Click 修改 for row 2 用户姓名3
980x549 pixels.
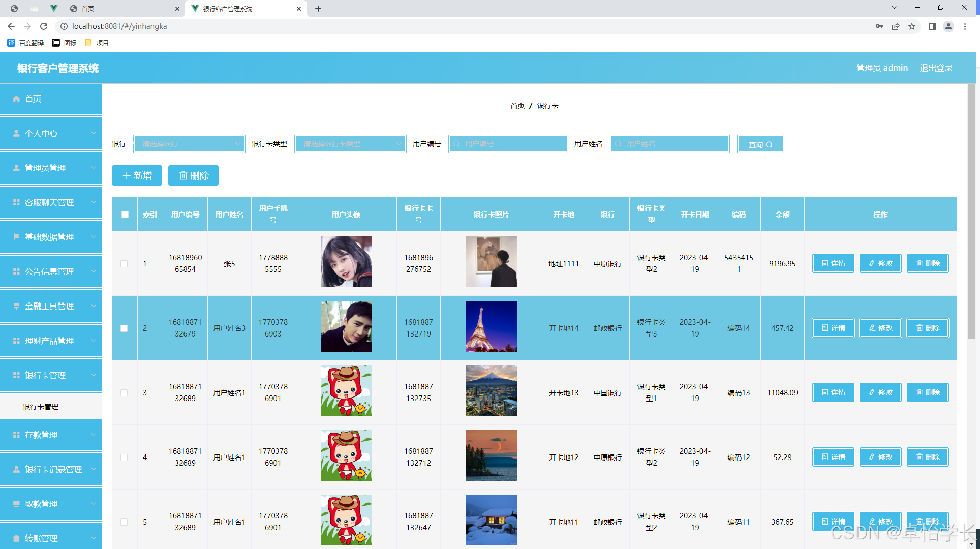880,328
